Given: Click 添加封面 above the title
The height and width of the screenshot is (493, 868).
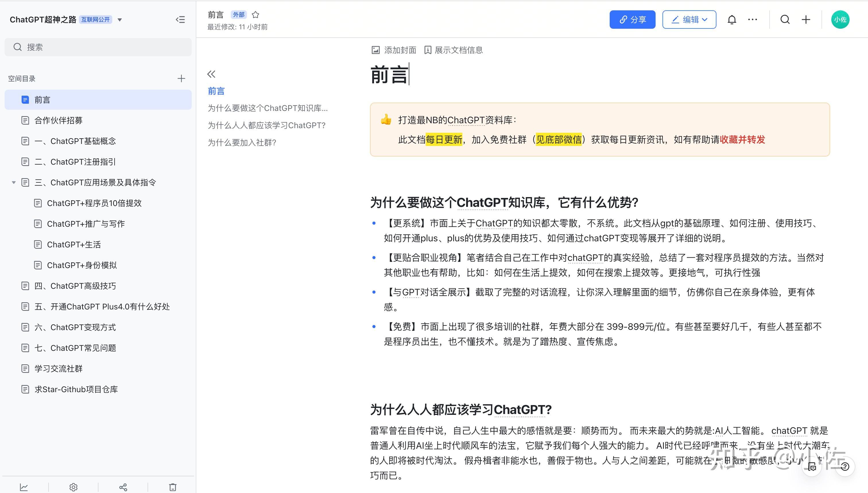Looking at the screenshot, I should [394, 50].
